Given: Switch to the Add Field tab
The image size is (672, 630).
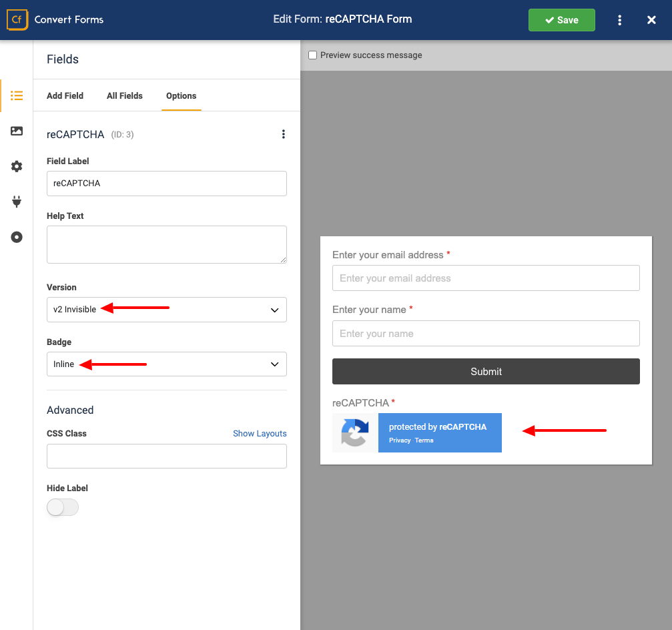Looking at the screenshot, I should point(65,95).
